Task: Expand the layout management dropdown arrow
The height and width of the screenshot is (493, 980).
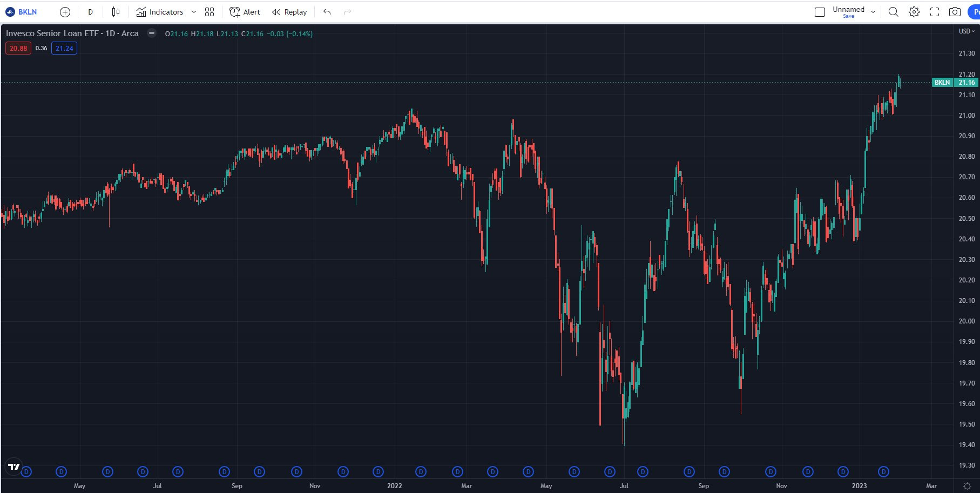Action: click(x=873, y=12)
